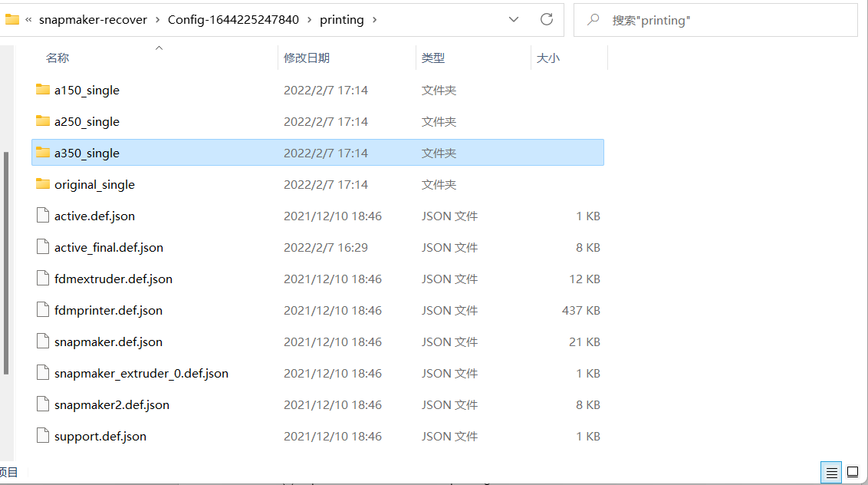This screenshot has width=868, height=485.
Task: Click the a350_single folder icon
Action: [43, 153]
